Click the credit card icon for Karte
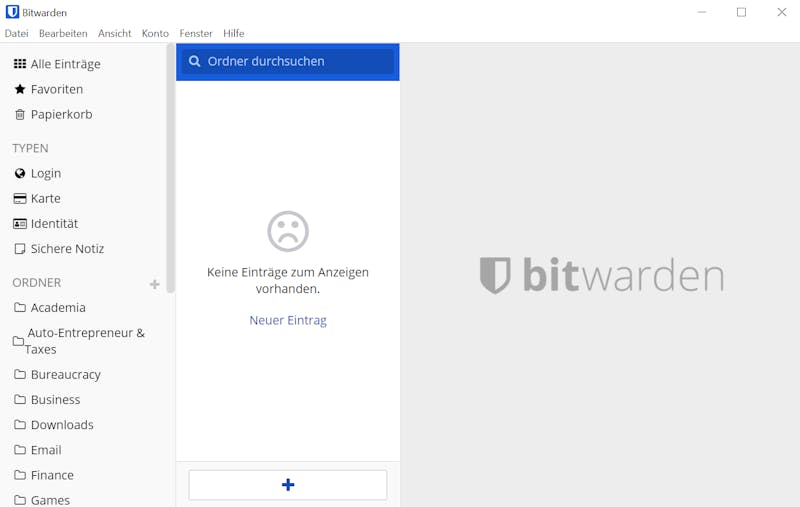 20,198
